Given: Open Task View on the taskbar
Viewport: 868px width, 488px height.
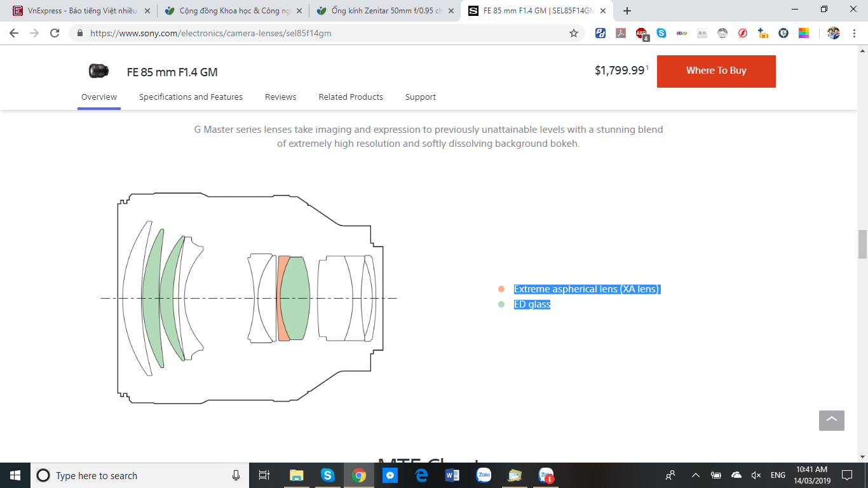Looking at the screenshot, I should (264, 475).
